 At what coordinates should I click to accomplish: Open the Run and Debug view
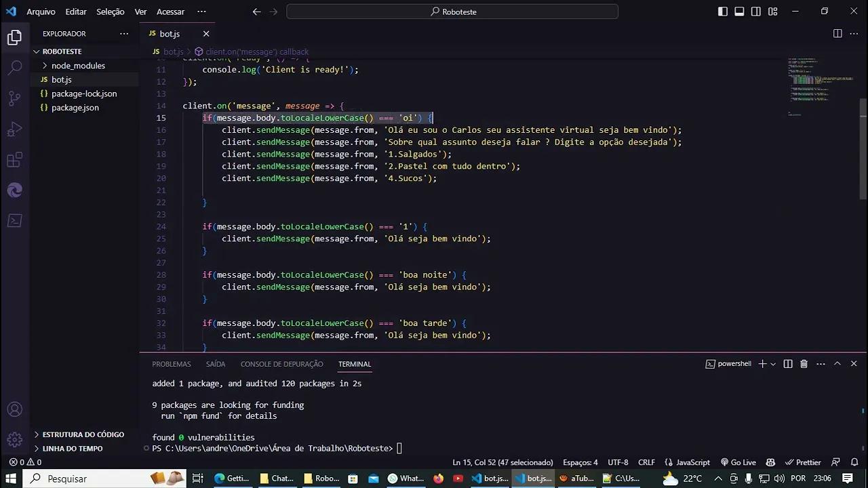coord(14,129)
